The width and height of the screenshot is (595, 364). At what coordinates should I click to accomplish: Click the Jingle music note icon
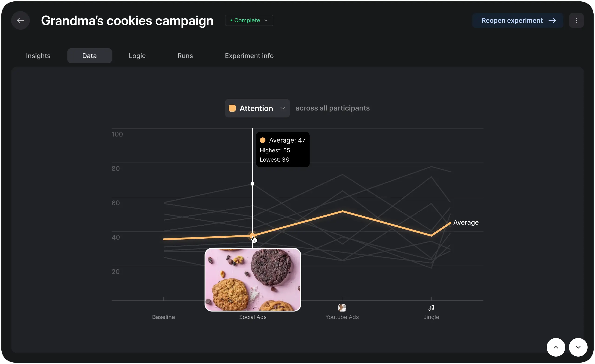[x=431, y=308]
